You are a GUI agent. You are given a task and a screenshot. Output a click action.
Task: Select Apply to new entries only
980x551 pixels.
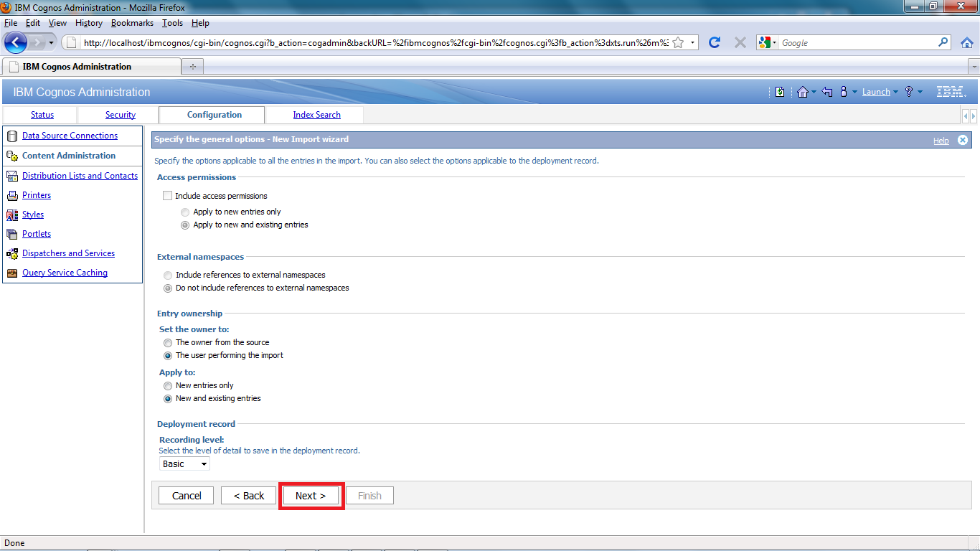pos(186,212)
